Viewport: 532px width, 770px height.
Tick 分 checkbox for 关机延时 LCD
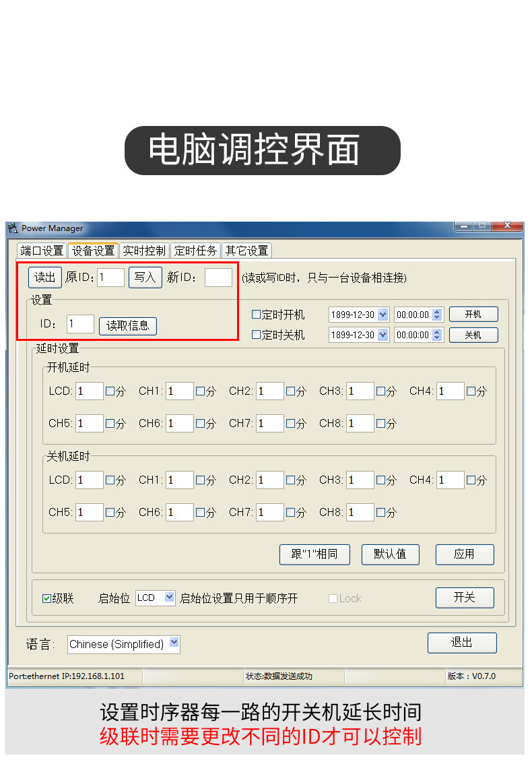110,480
